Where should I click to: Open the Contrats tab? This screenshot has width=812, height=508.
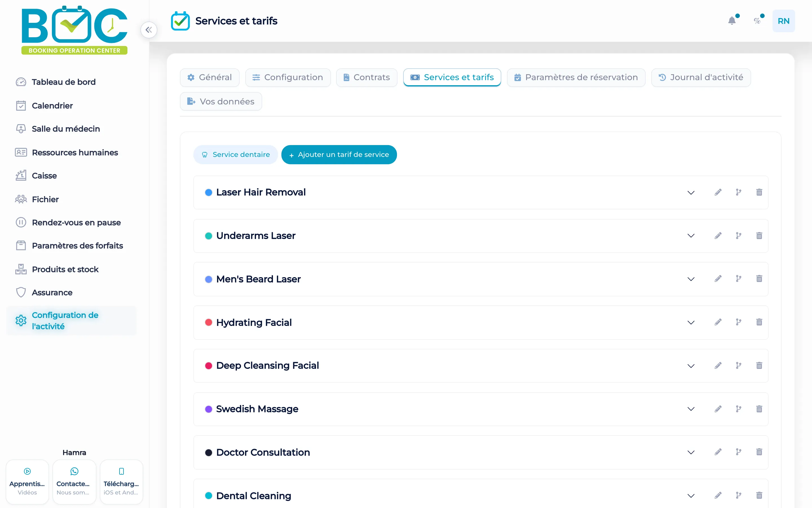(367, 77)
